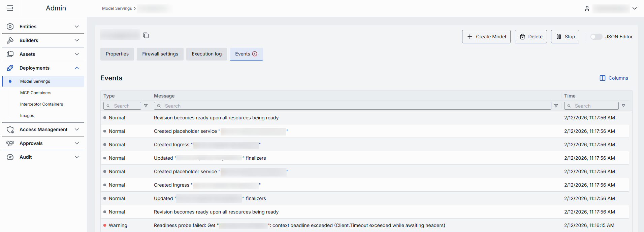
Task: Stop the model serving
Action: coord(565,37)
